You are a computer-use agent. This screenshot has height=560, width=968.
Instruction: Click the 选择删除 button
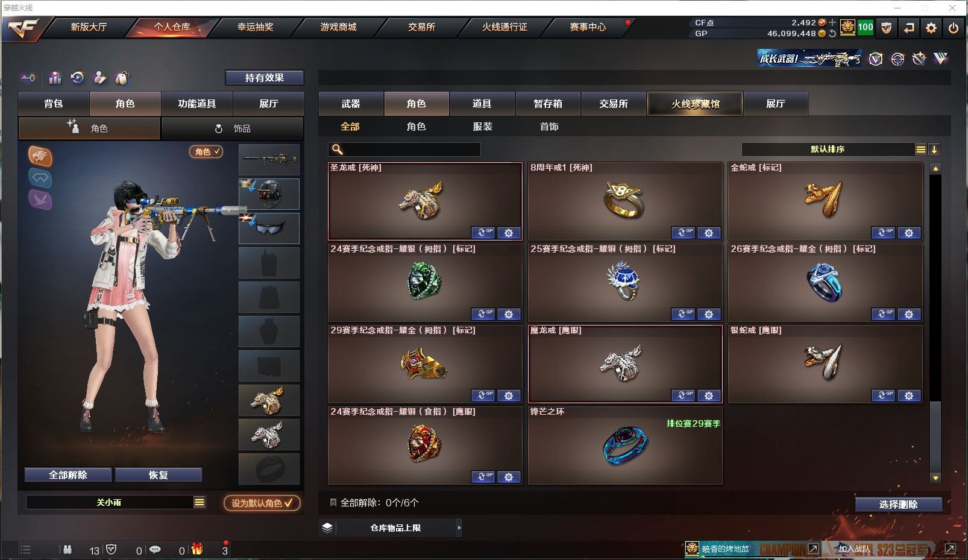pyautogui.click(x=898, y=505)
